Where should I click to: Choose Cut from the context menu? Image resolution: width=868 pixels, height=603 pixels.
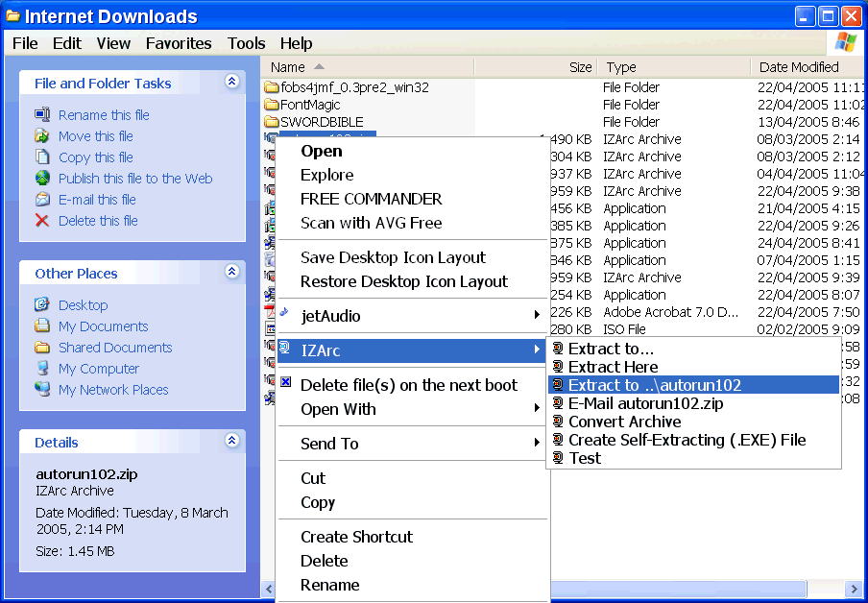412,478
